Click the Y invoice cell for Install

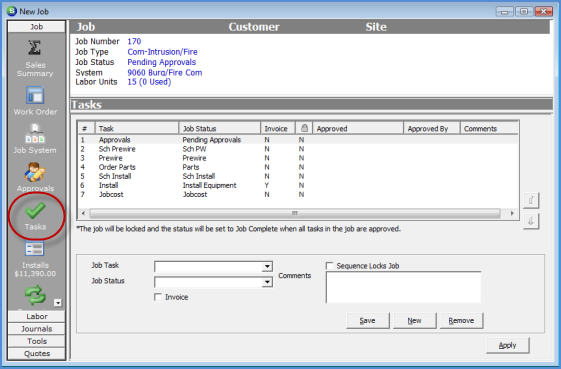click(x=267, y=185)
